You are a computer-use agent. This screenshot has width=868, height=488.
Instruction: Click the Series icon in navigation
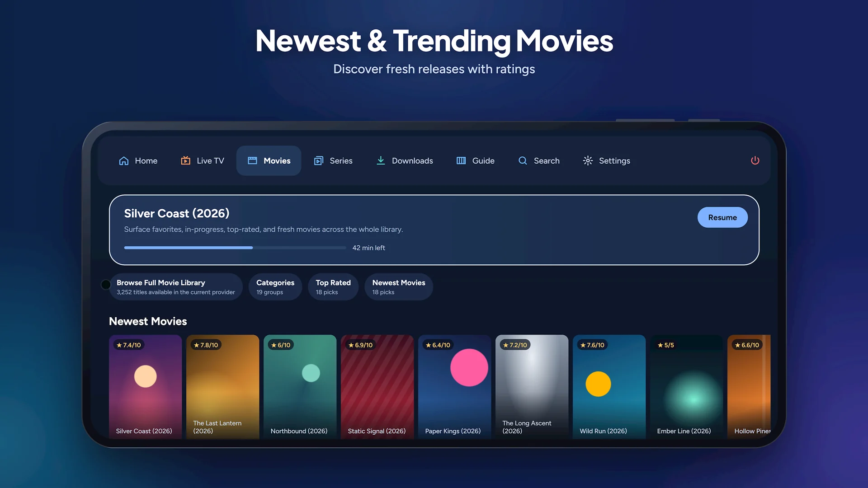[x=319, y=161]
